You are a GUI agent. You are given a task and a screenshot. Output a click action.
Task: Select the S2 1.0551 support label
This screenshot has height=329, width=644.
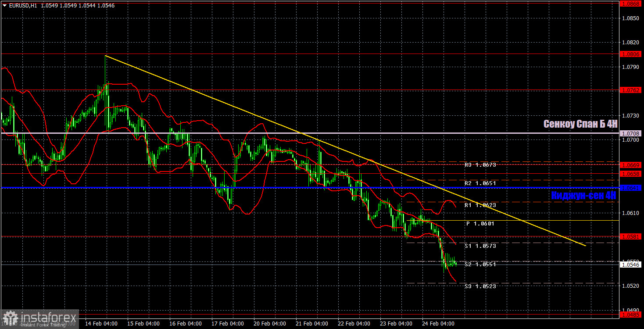click(480, 265)
